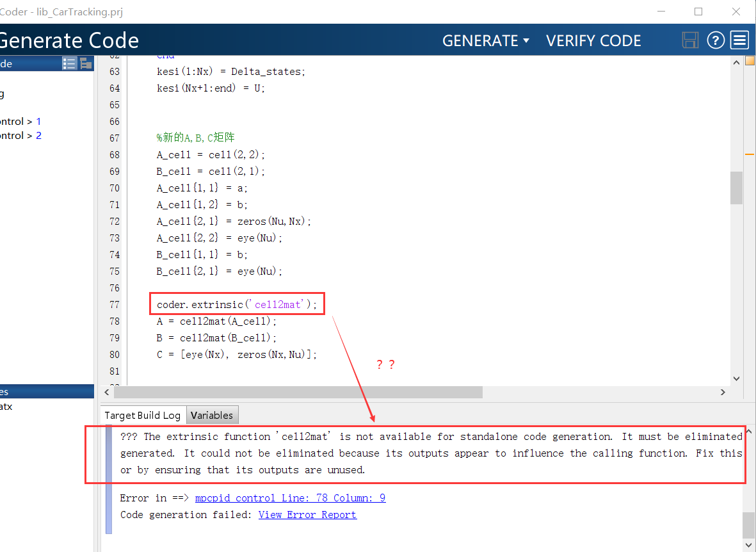Screen dimensions: 756x552
Task: Follow the 'mpcpid control Line: 78 Column: 9' link
Action: 291,498
